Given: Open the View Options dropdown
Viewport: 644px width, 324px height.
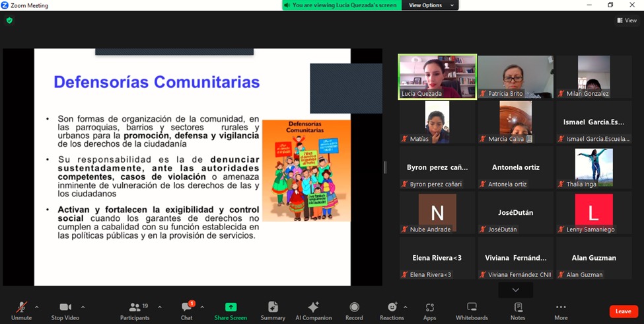Looking at the screenshot, I should point(431,5).
